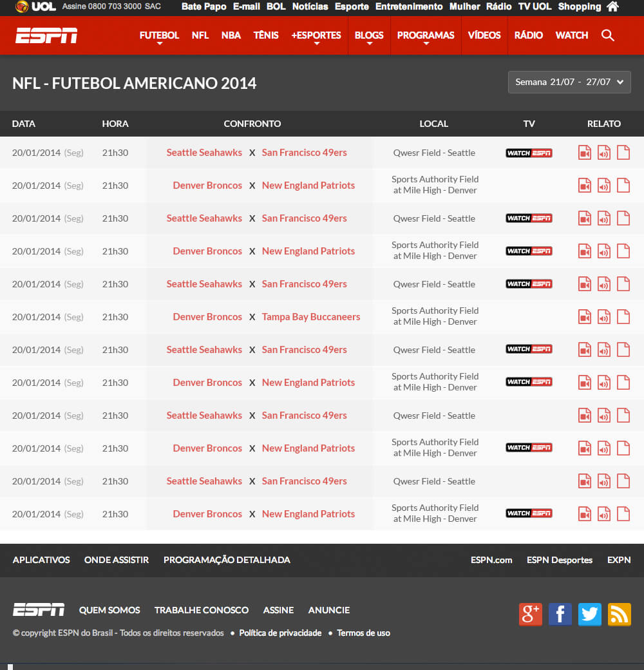Open text report icon for Tampa Bay Buccaneers game
644x670 pixels.
[x=623, y=317]
